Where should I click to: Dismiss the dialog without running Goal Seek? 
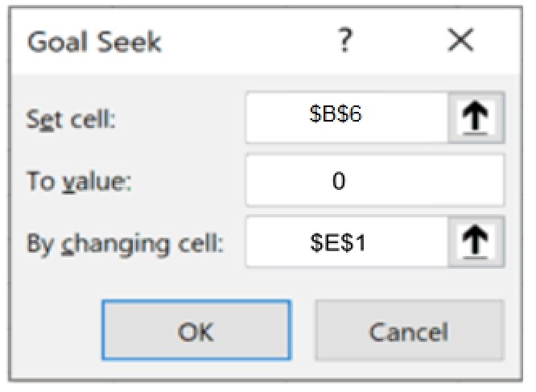point(409,332)
